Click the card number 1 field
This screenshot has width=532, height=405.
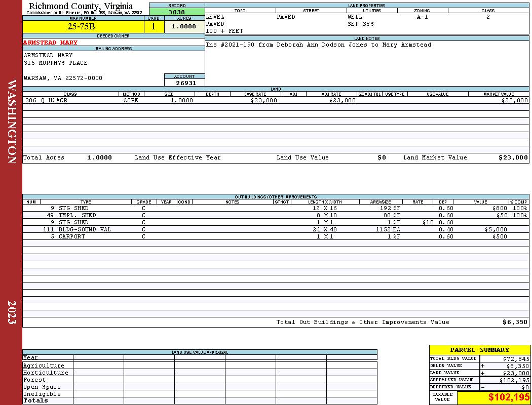(x=154, y=26)
